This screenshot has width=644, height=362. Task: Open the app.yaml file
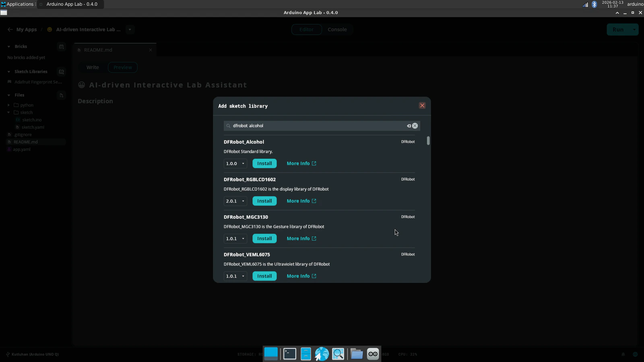coord(22,149)
